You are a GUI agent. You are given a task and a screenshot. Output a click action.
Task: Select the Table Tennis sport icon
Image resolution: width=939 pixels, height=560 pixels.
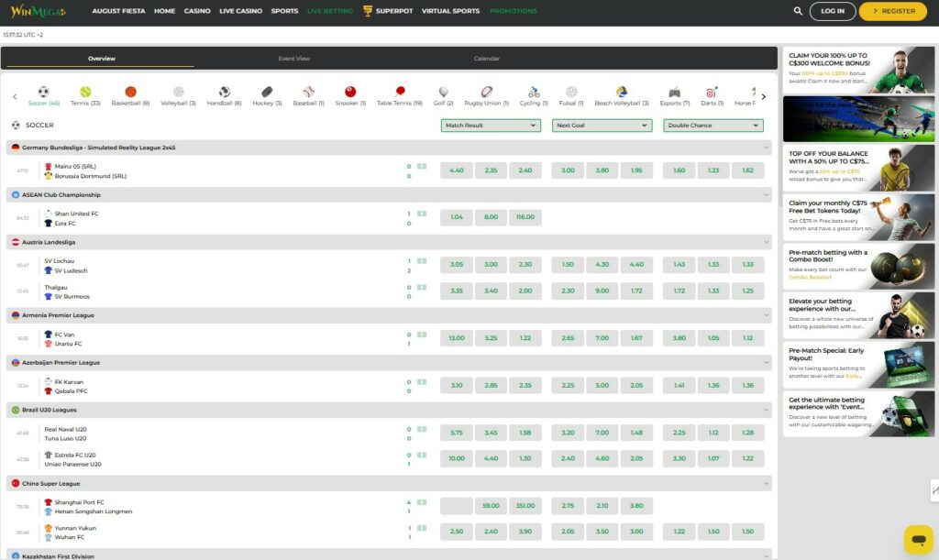pyautogui.click(x=400, y=92)
